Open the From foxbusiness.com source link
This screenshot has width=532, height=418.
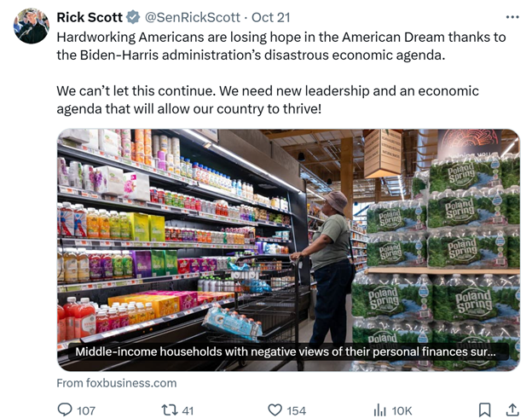click(117, 383)
